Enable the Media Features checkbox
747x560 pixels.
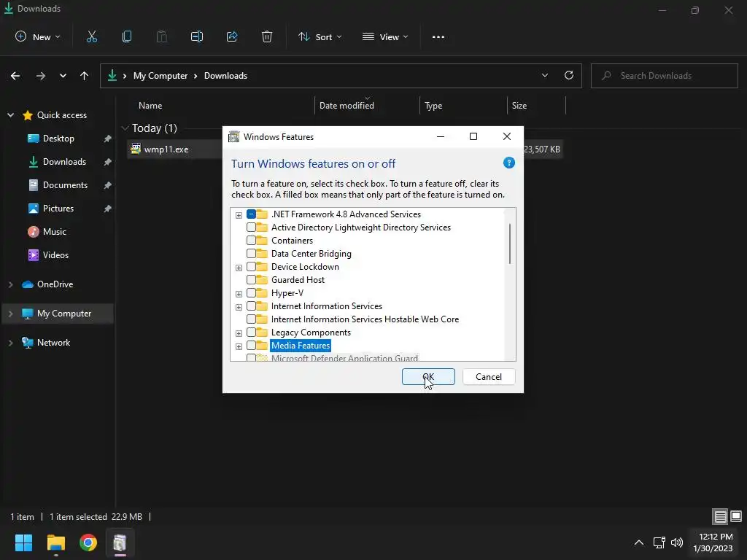point(251,345)
